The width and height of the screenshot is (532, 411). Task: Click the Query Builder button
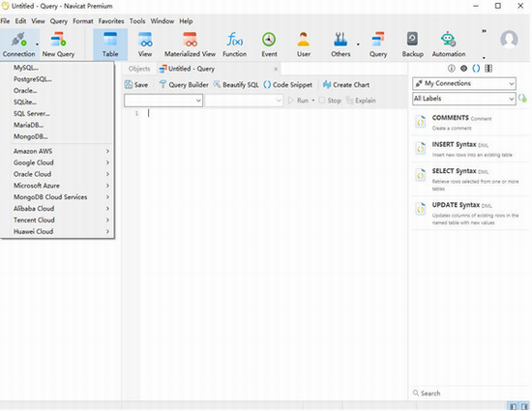[x=184, y=85]
